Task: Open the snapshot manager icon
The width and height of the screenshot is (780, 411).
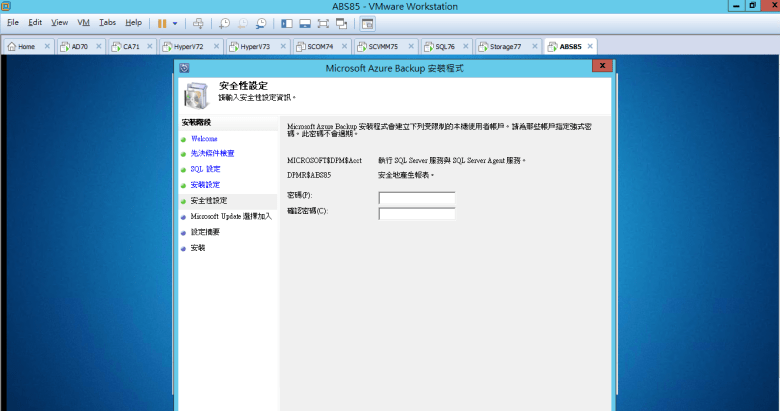Action: click(261, 22)
